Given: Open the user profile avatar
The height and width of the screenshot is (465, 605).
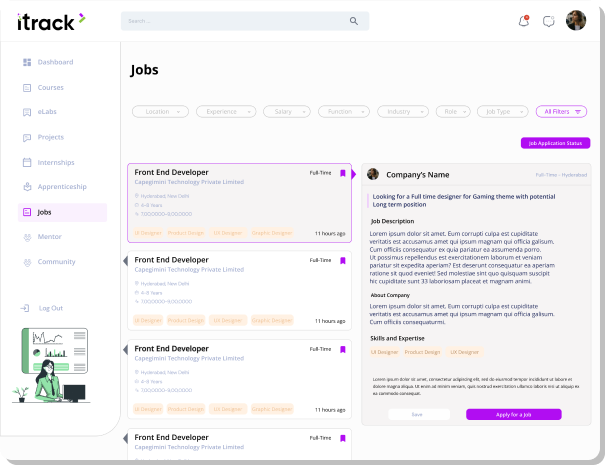Looking at the screenshot, I should click(576, 20).
